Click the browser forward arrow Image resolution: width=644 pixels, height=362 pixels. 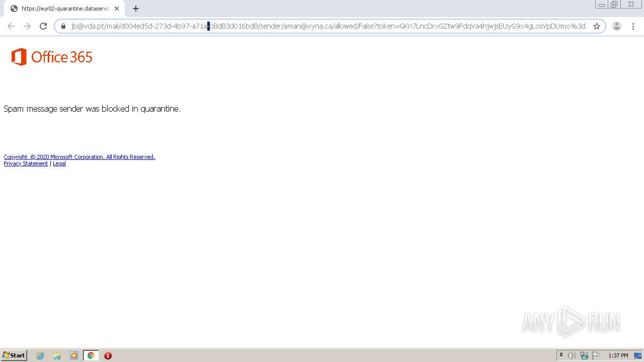tap(27, 26)
